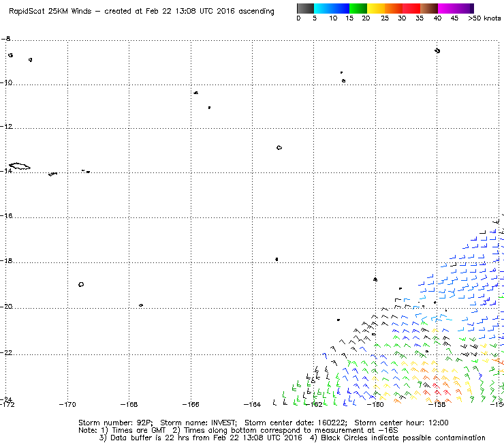
Task: Click the orange 25-30 knots color segment
Action: [x=394, y=8]
